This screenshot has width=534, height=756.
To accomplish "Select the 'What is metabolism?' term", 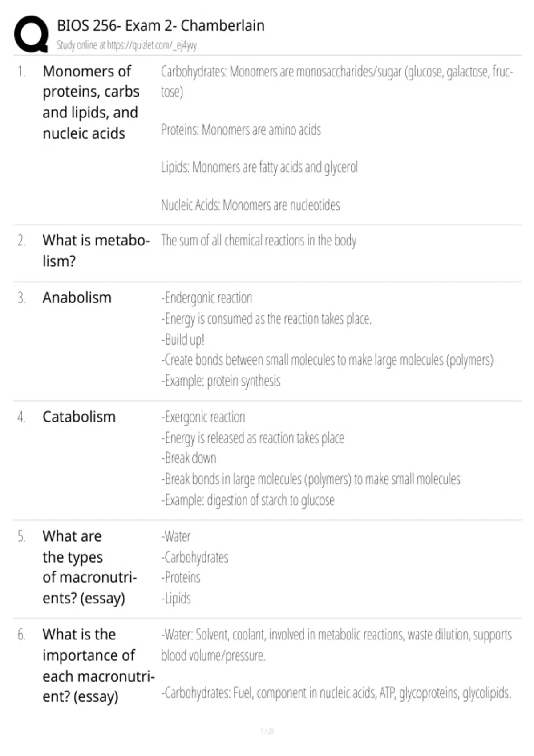I will coord(96,250).
